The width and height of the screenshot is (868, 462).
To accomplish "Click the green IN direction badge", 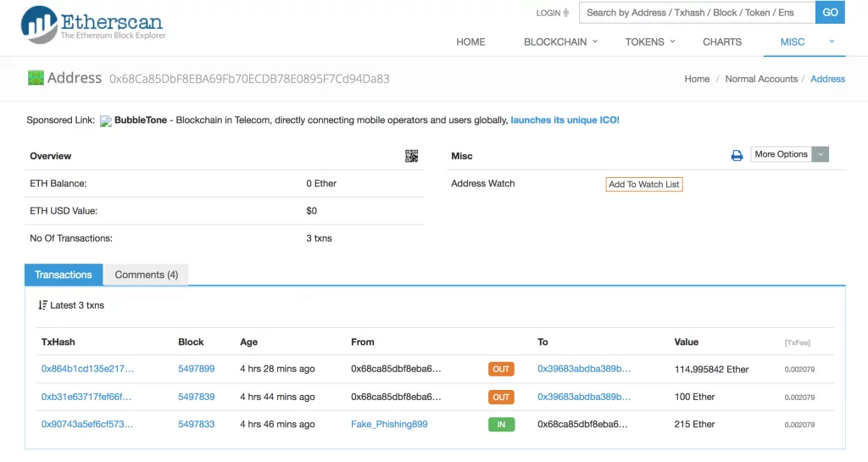I will pyautogui.click(x=501, y=425).
